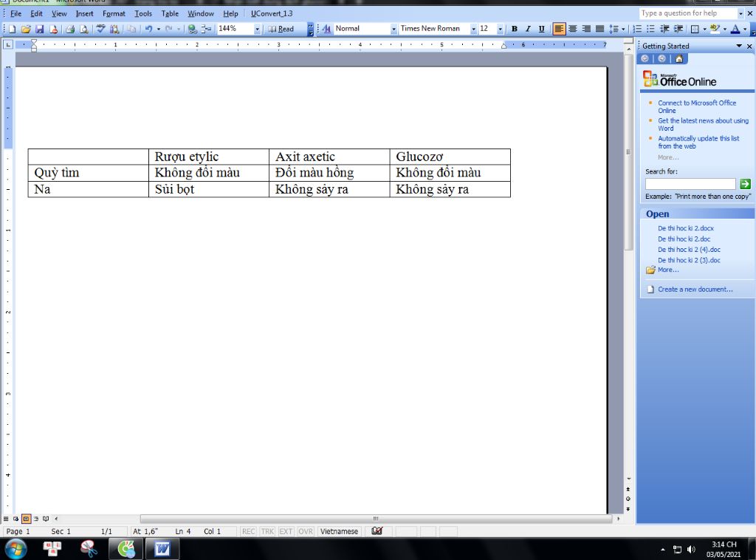
Task: Apply the yellow Highlight color
Action: tap(715, 29)
